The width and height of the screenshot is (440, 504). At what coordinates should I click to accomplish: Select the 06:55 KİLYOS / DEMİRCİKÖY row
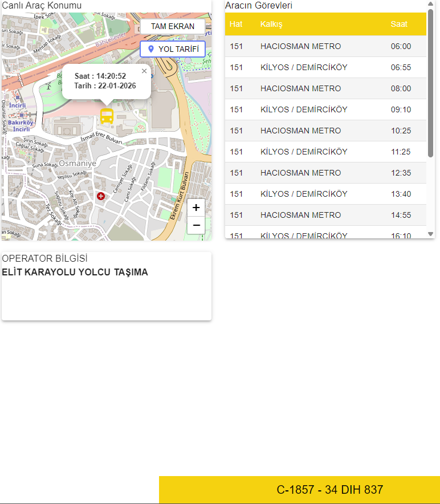pos(325,67)
